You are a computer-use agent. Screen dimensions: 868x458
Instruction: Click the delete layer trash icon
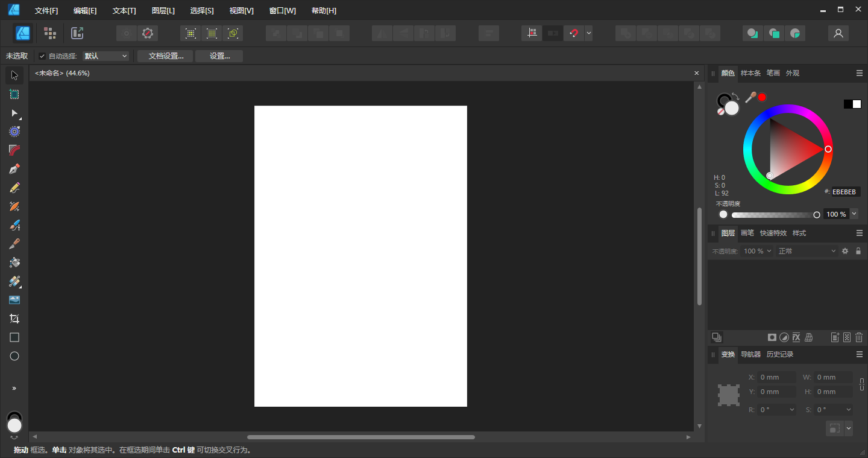(859, 337)
